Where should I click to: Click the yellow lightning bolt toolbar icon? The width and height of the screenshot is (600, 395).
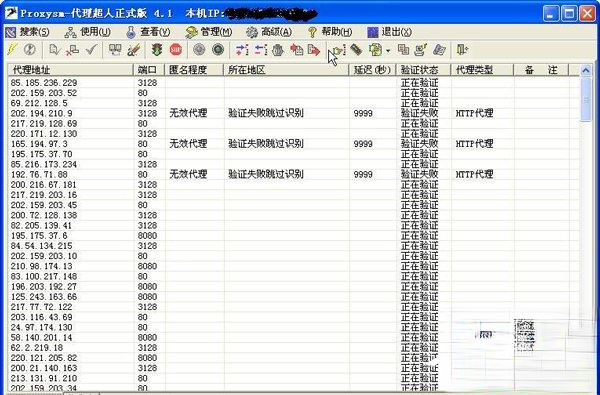pyautogui.click(x=12, y=49)
